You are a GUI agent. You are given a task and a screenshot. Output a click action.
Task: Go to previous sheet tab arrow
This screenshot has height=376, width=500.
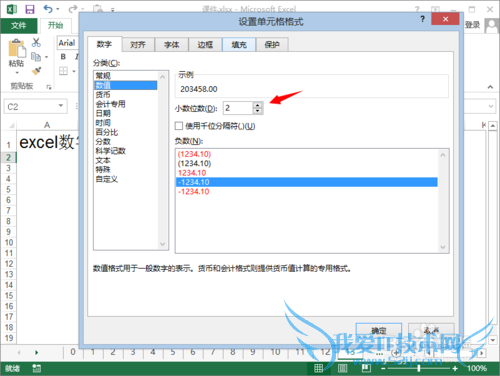[x=19, y=352]
